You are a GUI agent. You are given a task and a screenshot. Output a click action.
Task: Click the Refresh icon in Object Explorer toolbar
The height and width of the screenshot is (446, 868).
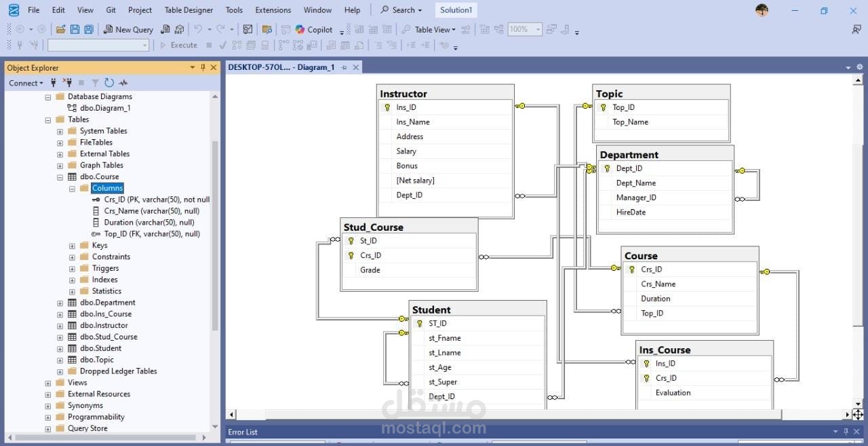(109, 83)
